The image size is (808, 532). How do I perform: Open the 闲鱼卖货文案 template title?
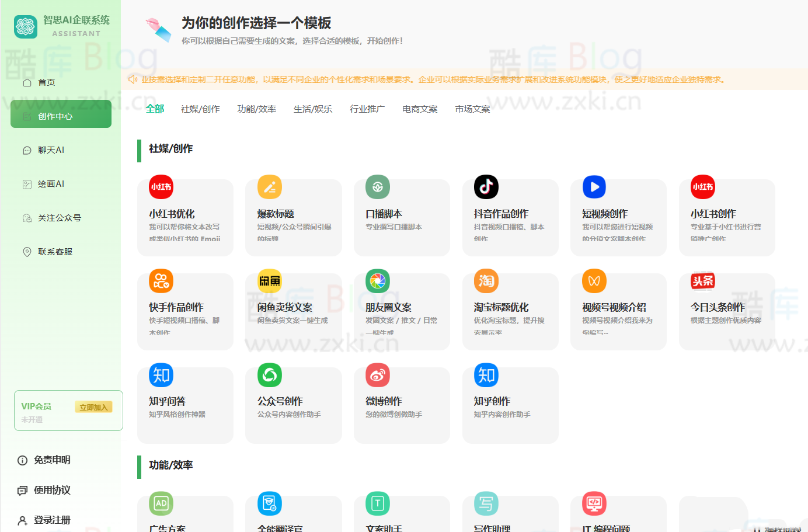pos(285,307)
